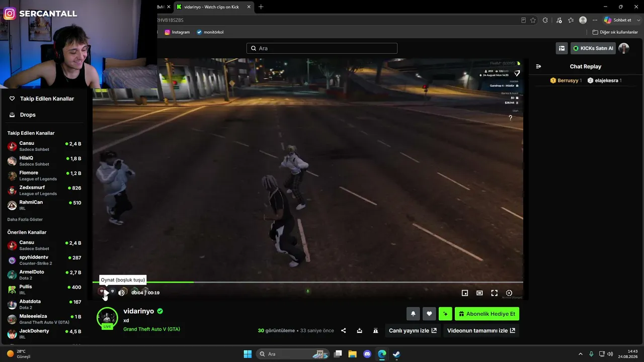The image size is (644, 362).
Task: Open Videonun tamamını izle link
Action: (481, 330)
